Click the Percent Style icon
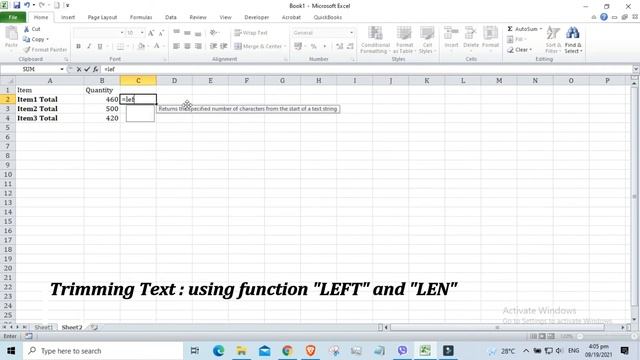This screenshot has height=360, width=640. pyautogui.click(x=313, y=46)
